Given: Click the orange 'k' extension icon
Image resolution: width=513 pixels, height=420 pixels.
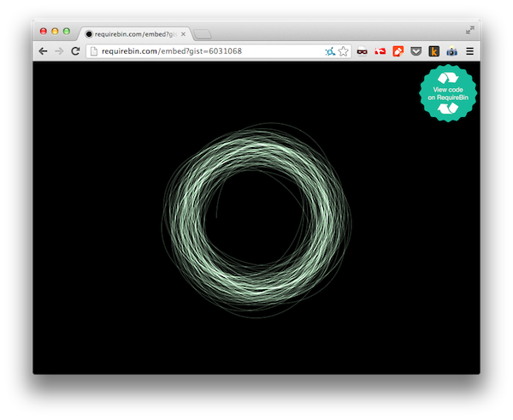Looking at the screenshot, I should [433, 51].
